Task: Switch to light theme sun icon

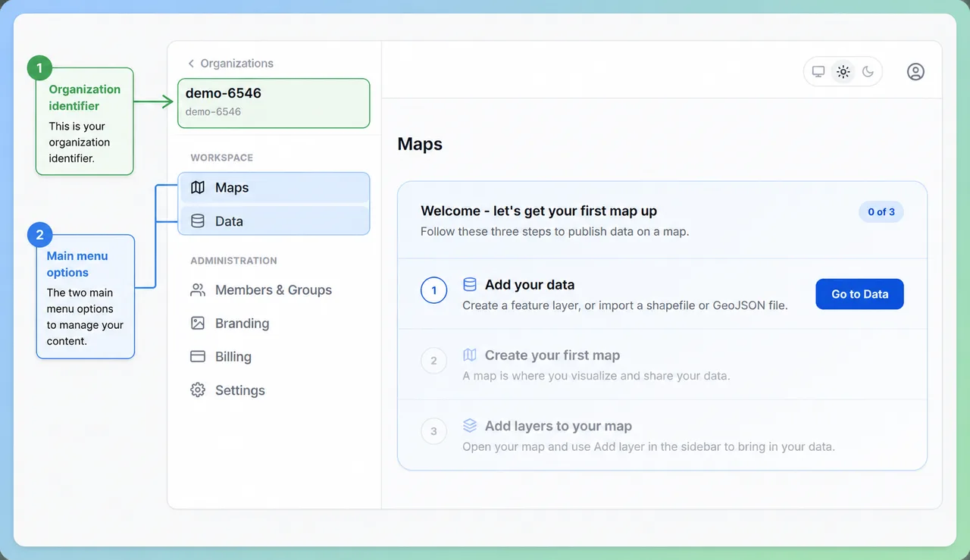Action: [x=843, y=72]
